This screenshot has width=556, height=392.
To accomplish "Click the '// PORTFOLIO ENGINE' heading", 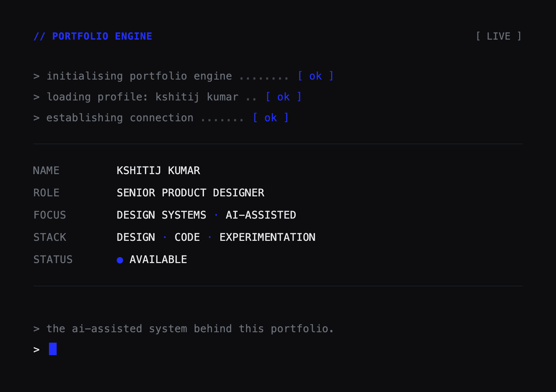I will point(93,36).
